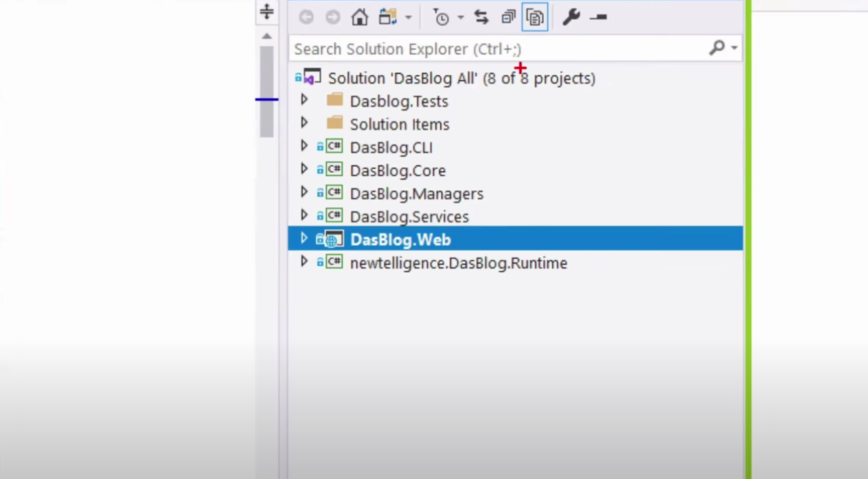Open Properties with the wrench icon
This screenshot has height=479, width=868.
pos(571,17)
